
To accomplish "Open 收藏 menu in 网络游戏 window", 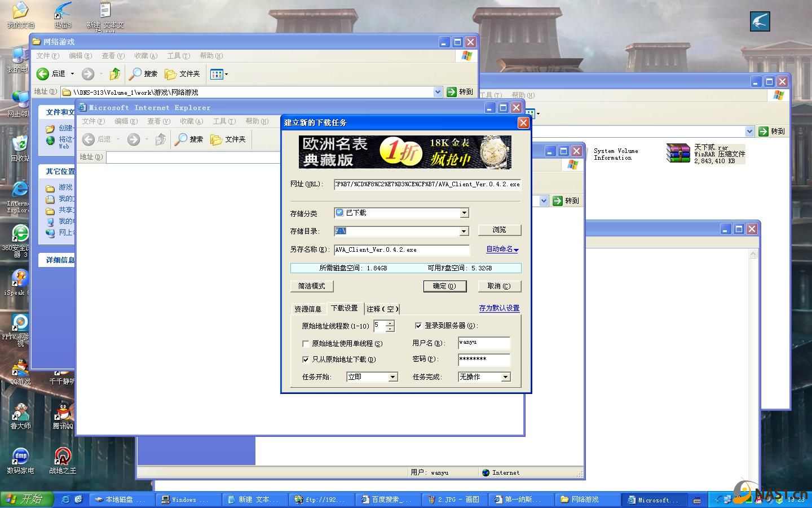I will 145,56.
